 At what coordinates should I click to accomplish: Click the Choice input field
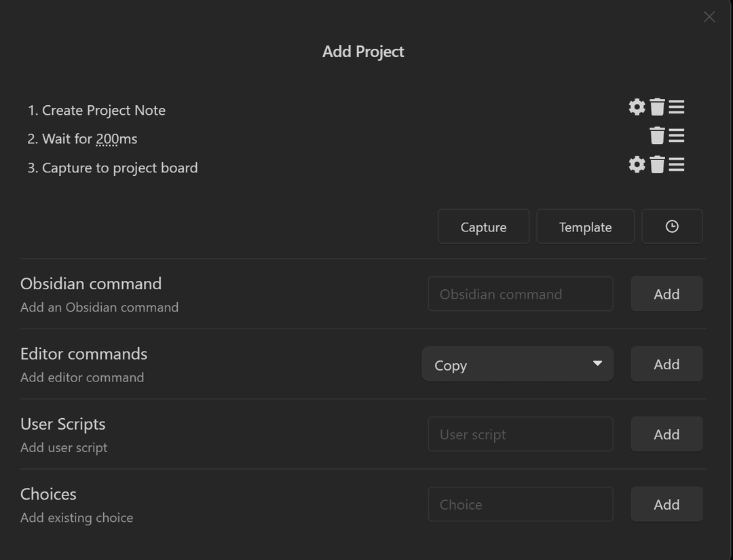coord(520,504)
